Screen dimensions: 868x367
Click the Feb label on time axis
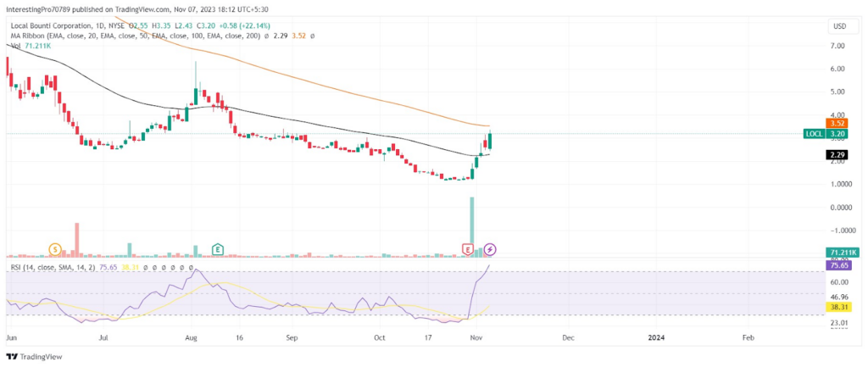click(x=748, y=337)
